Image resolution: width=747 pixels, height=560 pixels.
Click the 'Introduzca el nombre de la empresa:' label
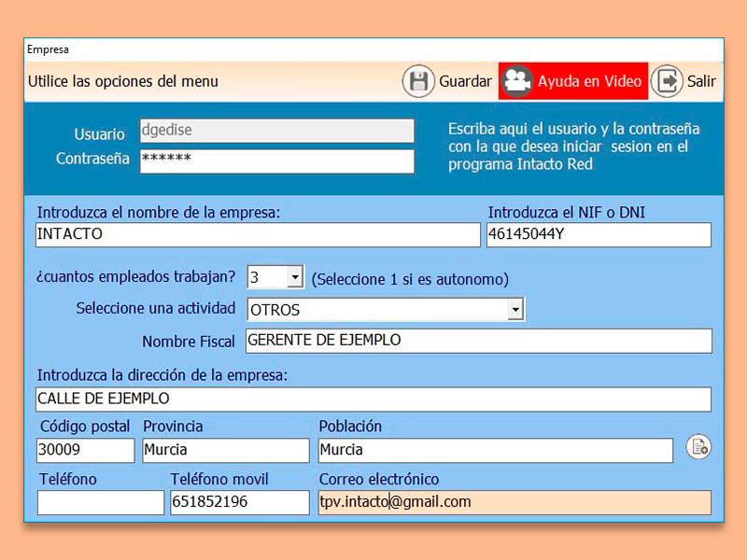tap(159, 213)
